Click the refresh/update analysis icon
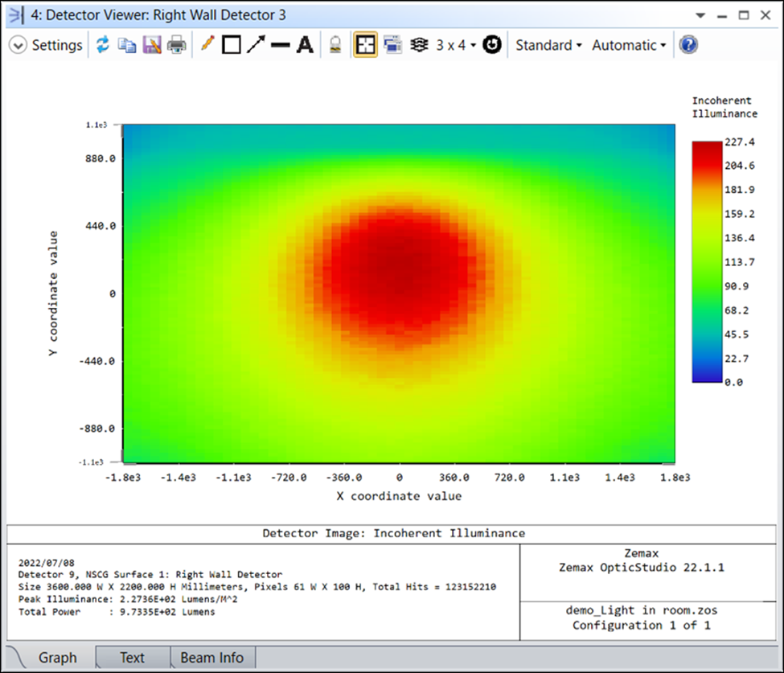 (102, 45)
